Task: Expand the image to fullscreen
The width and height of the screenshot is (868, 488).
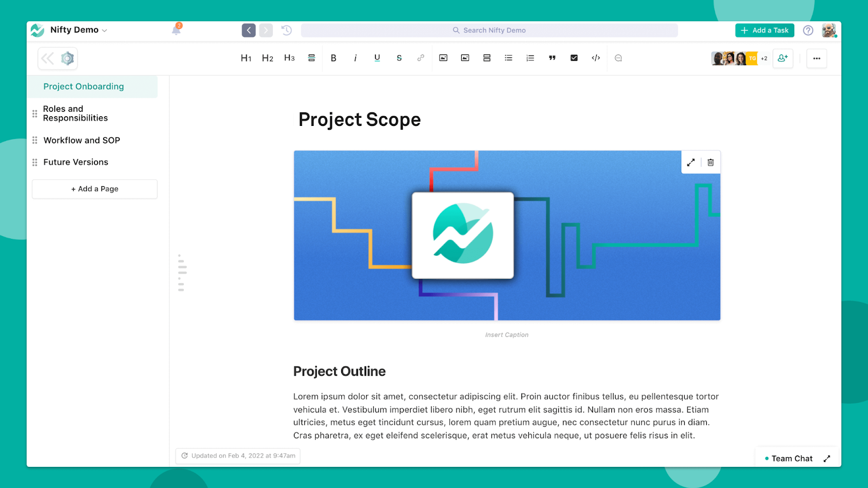Action: click(691, 162)
